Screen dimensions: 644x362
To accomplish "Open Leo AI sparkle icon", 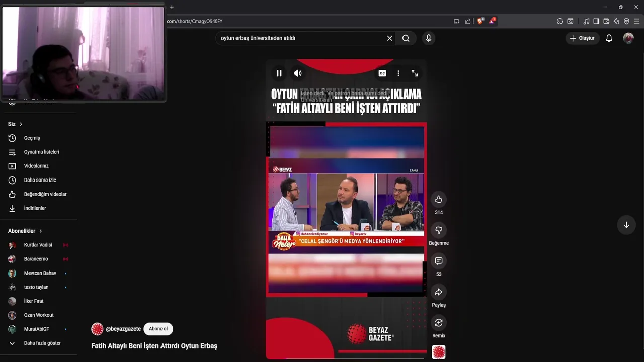I will (x=616, y=21).
